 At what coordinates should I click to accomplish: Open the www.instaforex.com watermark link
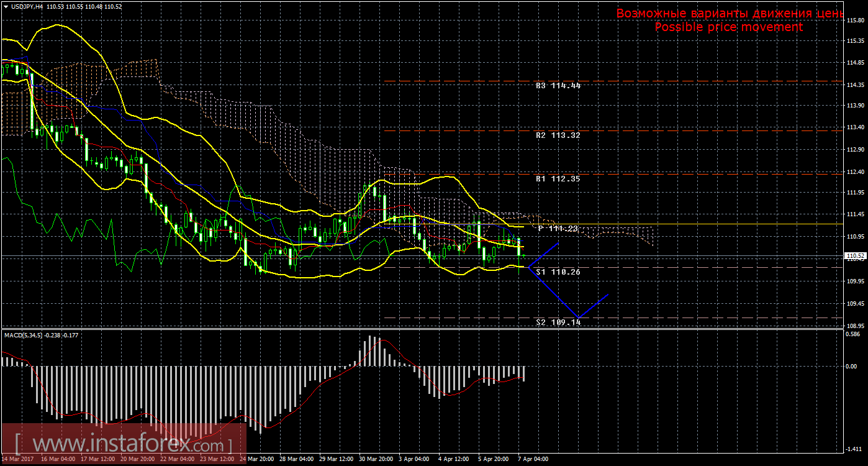(123, 444)
